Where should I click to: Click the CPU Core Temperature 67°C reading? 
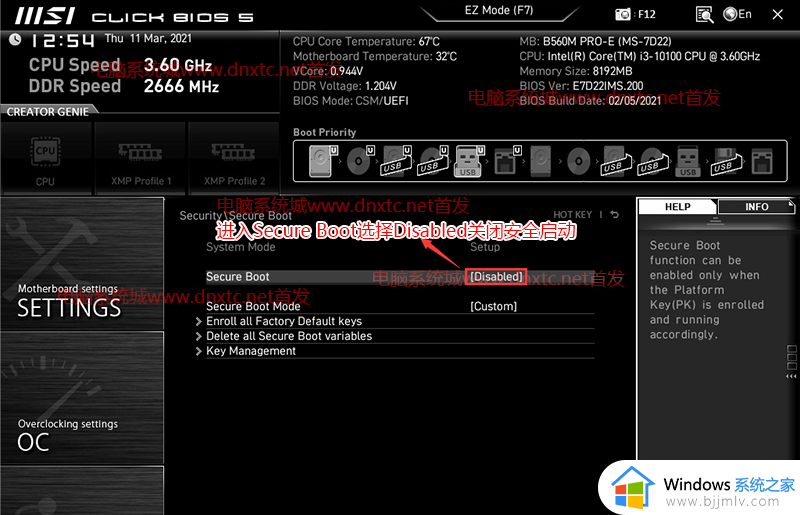(366, 41)
